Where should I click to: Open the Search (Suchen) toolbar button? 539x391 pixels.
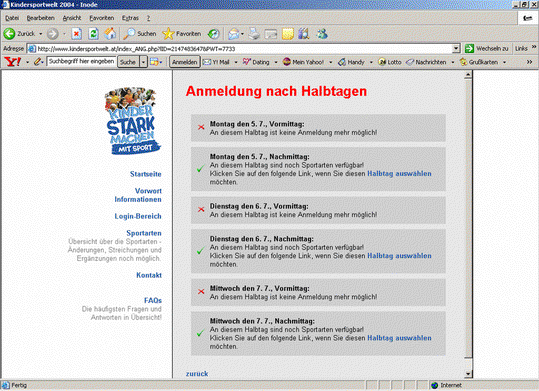coord(140,34)
